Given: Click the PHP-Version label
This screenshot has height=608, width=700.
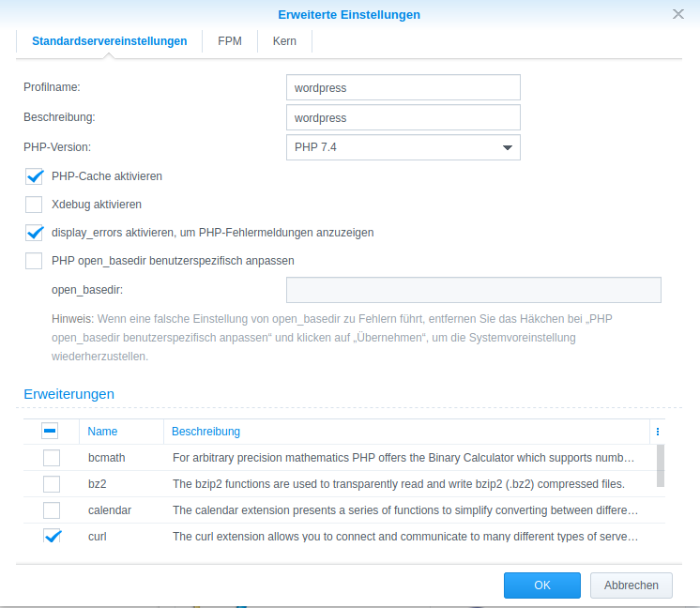Looking at the screenshot, I should point(57,147).
